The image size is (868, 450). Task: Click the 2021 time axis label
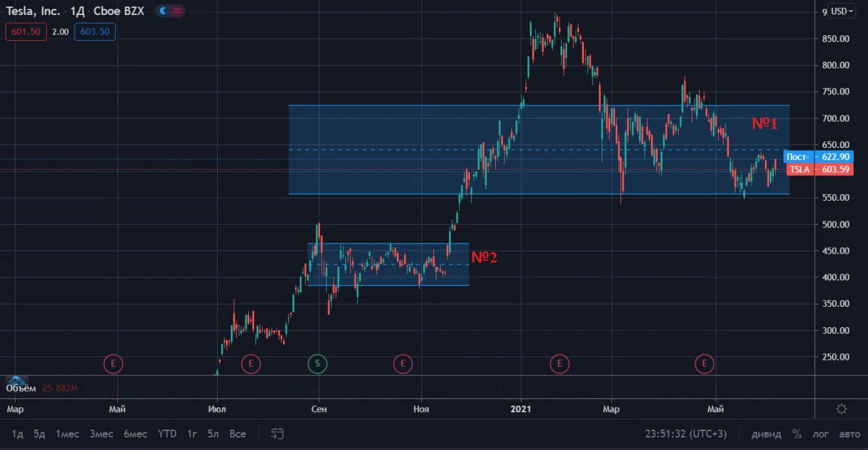coord(521,409)
